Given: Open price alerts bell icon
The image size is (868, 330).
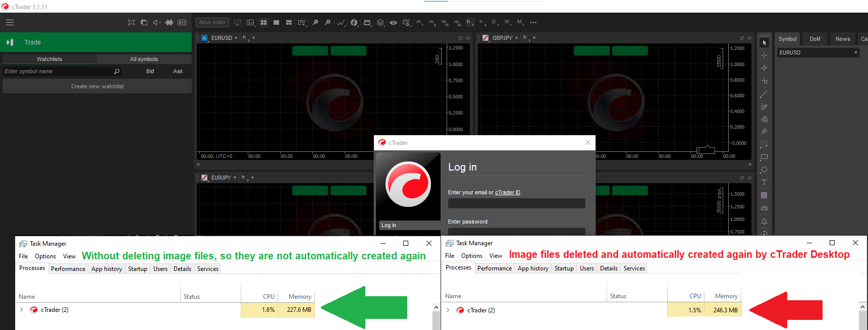Looking at the screenshot, I should point(764,221).
